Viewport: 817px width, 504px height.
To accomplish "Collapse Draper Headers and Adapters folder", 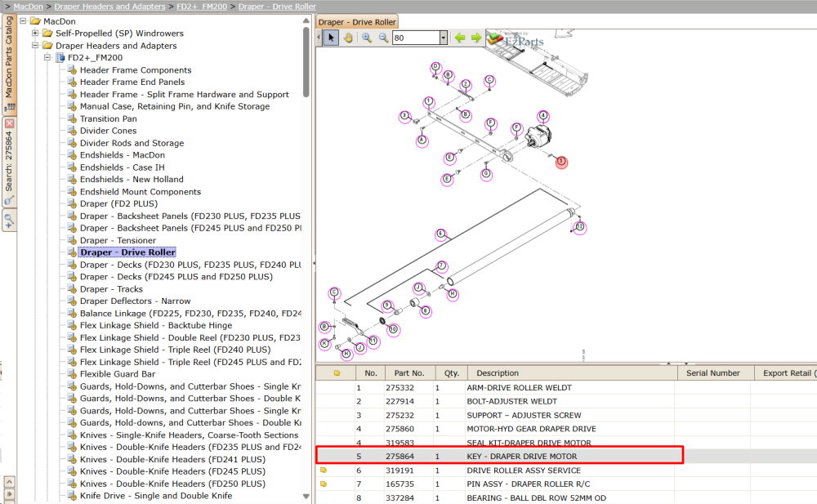I will coord(35,46).
